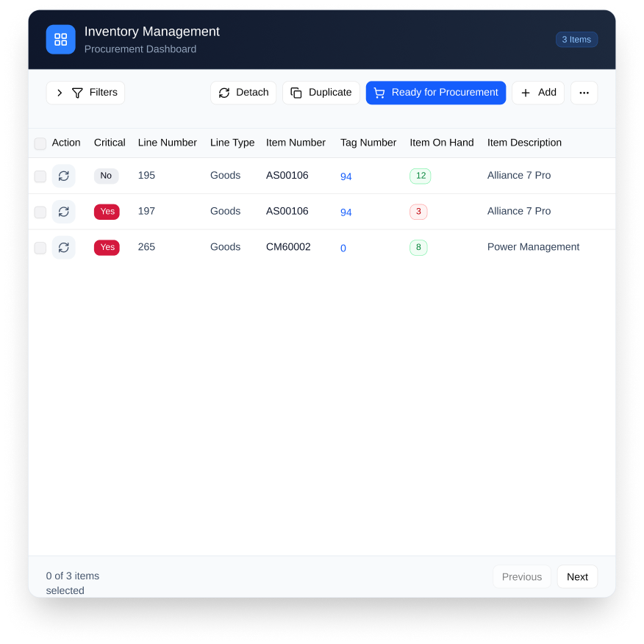Open tag number 0 link for CM60002
This screenshot has height=644, width=644.
coord(343,248)
